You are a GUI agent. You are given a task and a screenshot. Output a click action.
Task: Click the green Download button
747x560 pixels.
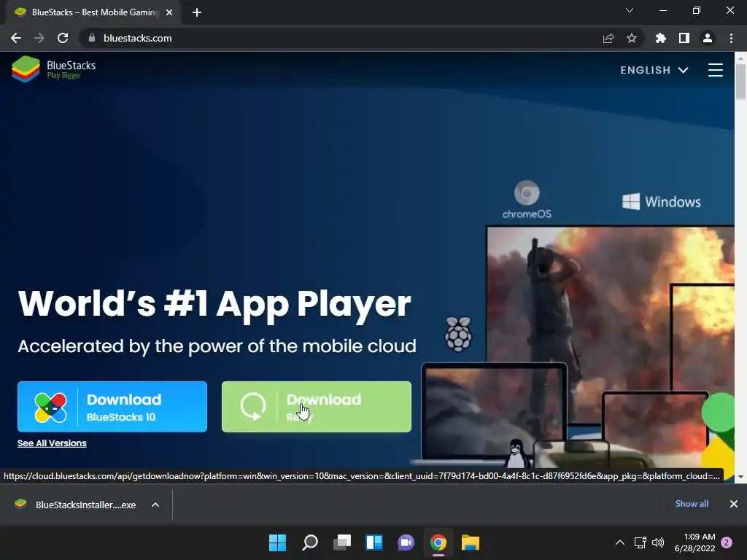[x=317, y=407]
